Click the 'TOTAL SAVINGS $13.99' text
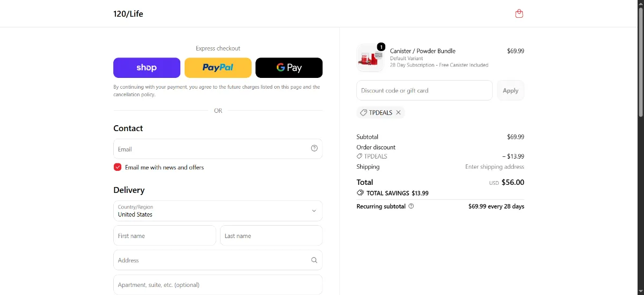Image resolution: width=644 pixels, height=295 pixels. [x=398, y=193]
